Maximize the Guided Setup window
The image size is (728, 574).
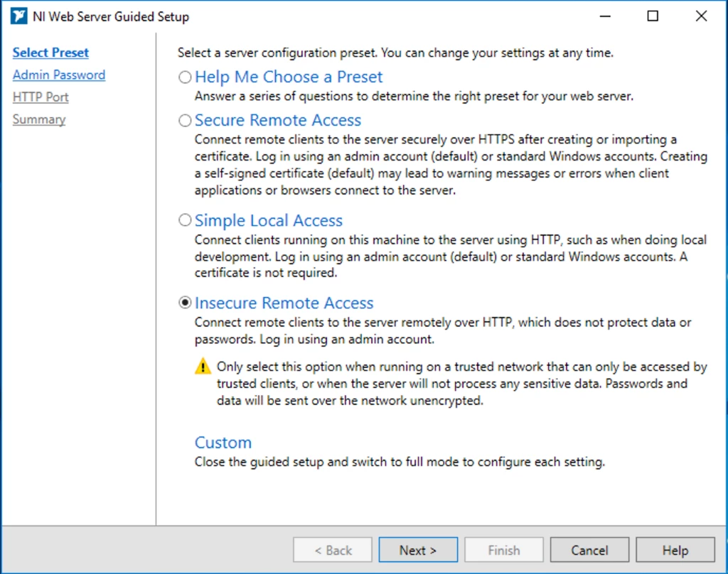coord(653,16)
